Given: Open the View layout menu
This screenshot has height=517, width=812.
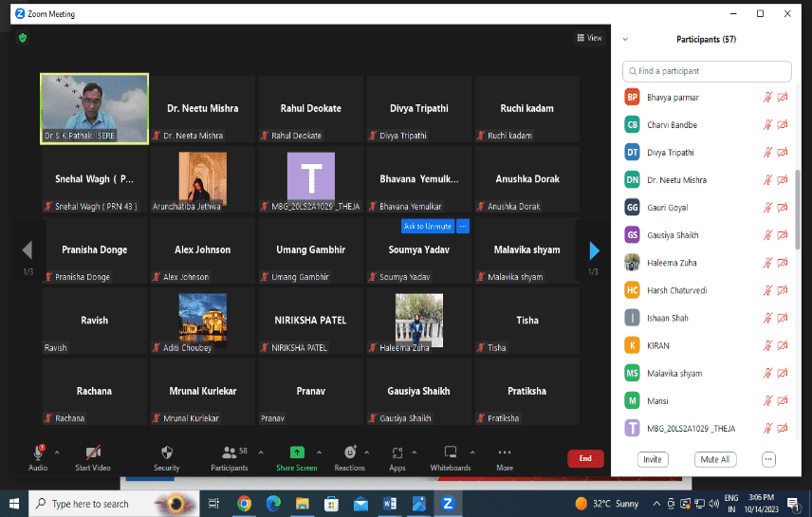Looking at the screenshot, I should click(x=589, y=38).
